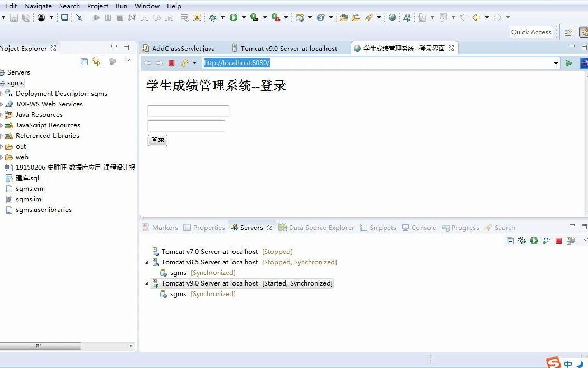Switch to the Console tab
The height and width of the screenshot is (368, 588).
pos(419,227)
